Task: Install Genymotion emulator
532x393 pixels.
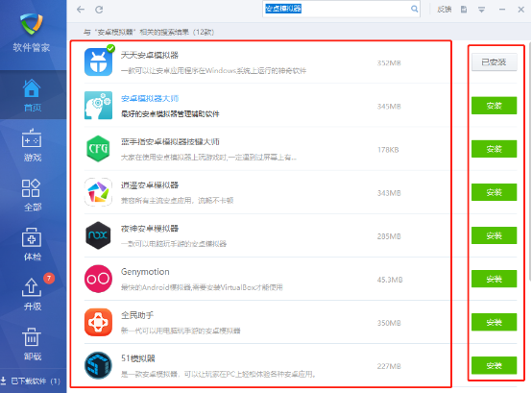Action: pos(494,279)
